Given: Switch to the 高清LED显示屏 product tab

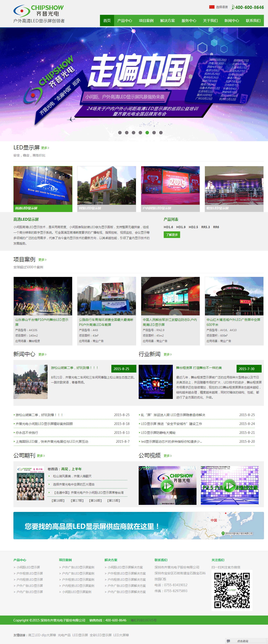Looking at the screenshot, I should pos(43,189).
